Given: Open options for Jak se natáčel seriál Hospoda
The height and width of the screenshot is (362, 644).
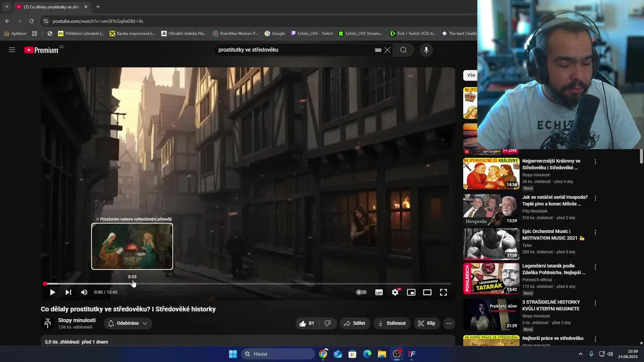Looking at the screenshot, I should click(x=595, y=198).
